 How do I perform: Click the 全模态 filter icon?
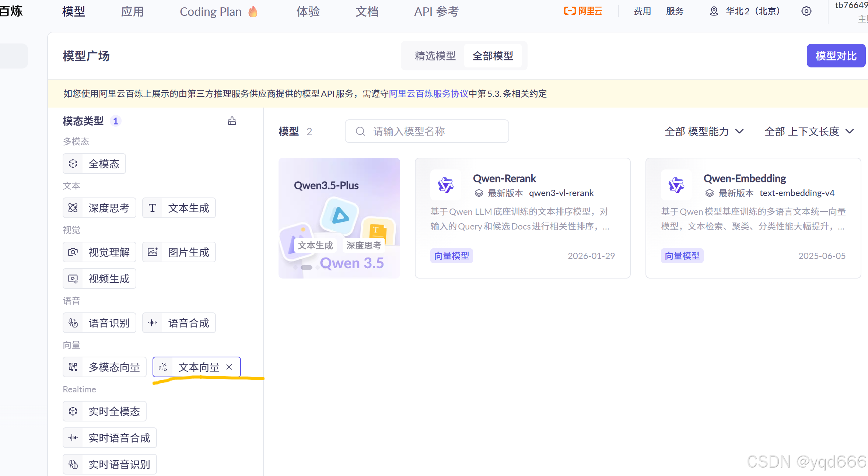click(x=73, y=164)
